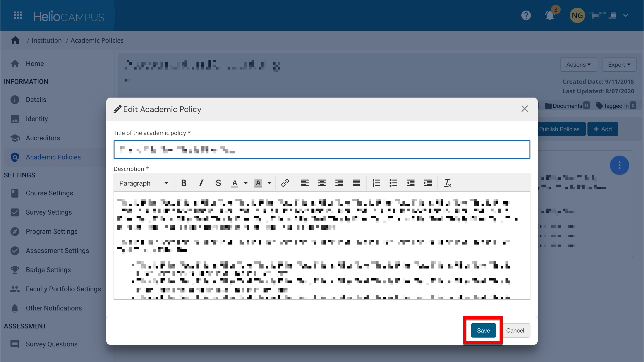
Task: Increase indent of the paragraph
Action: click(x=428, y=183)
